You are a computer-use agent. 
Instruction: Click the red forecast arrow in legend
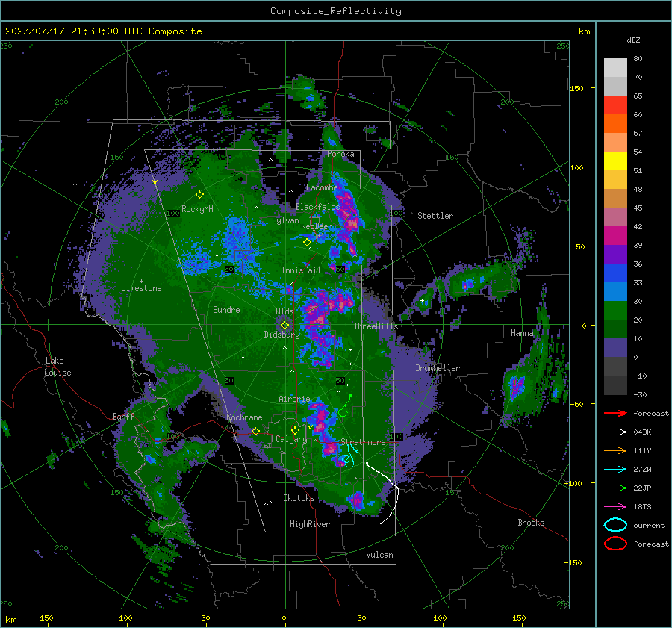pyautogui.click(x=615, y=413)
